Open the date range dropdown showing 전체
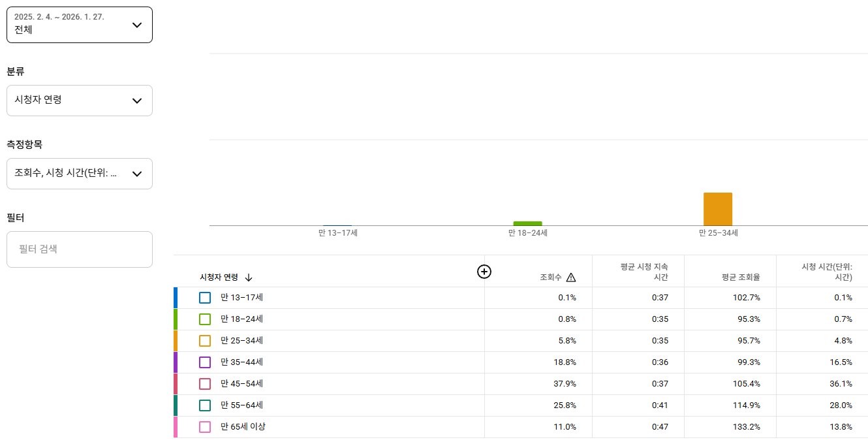 tap(80, 25)
